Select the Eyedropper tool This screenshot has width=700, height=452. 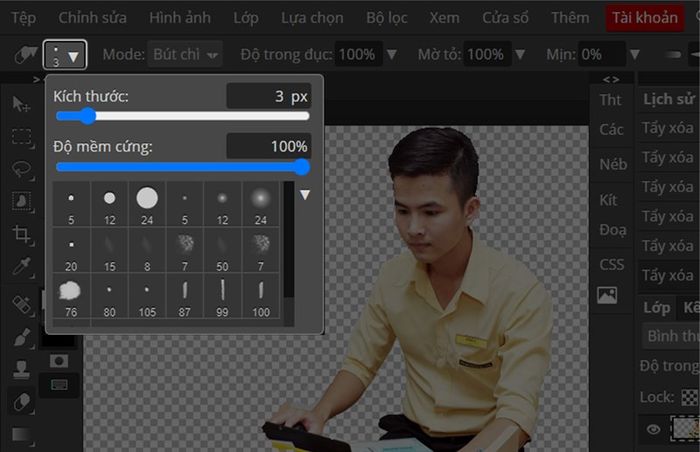click(x=22, y=267)
